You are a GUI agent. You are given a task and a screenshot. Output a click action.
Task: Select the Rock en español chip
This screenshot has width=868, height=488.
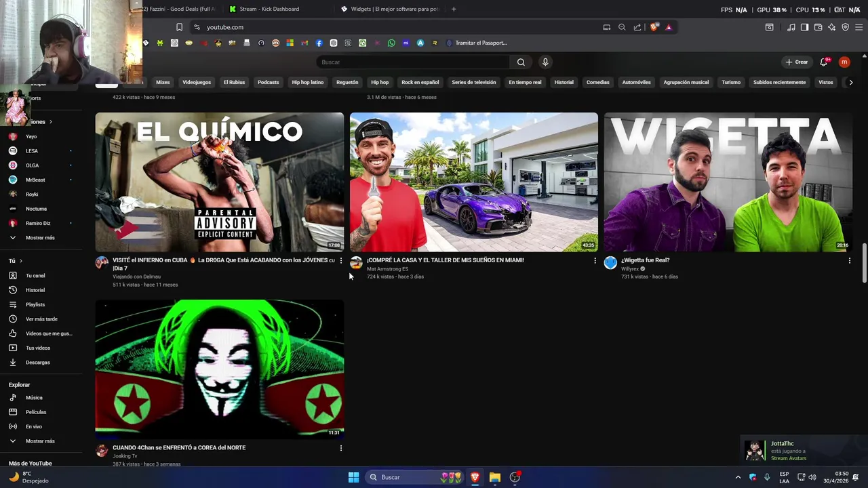coord(420,82)
